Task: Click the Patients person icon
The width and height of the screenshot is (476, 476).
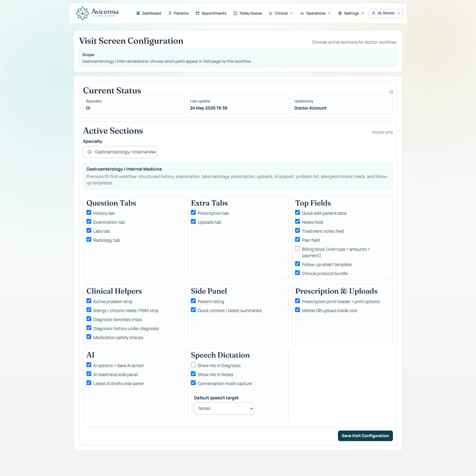Action: [170, 13]
